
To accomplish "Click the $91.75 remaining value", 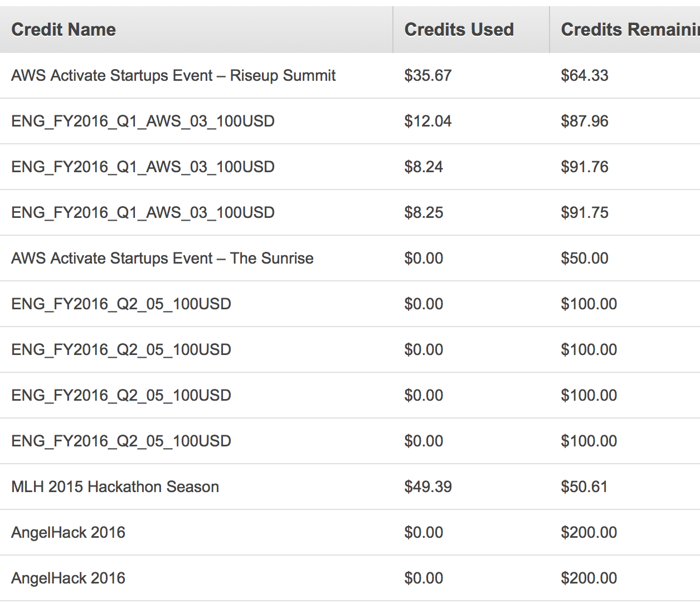I will click(x=585, y=212).
